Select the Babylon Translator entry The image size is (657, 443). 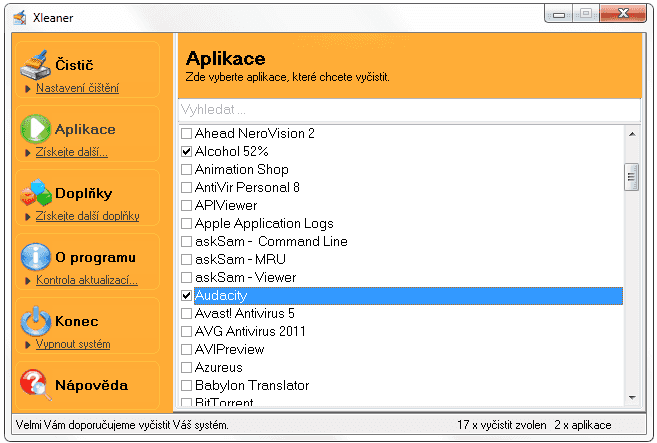point(252,386)
